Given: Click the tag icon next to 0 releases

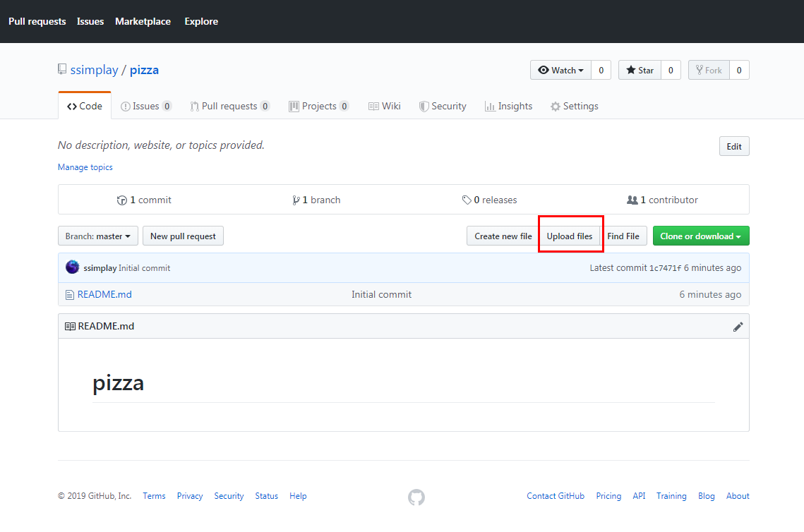Looking at the screenshot, I should tap(467, 200).
